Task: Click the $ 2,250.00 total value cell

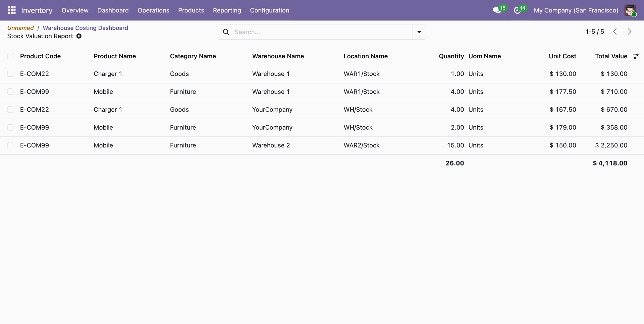Action: (x=611, y=145)
